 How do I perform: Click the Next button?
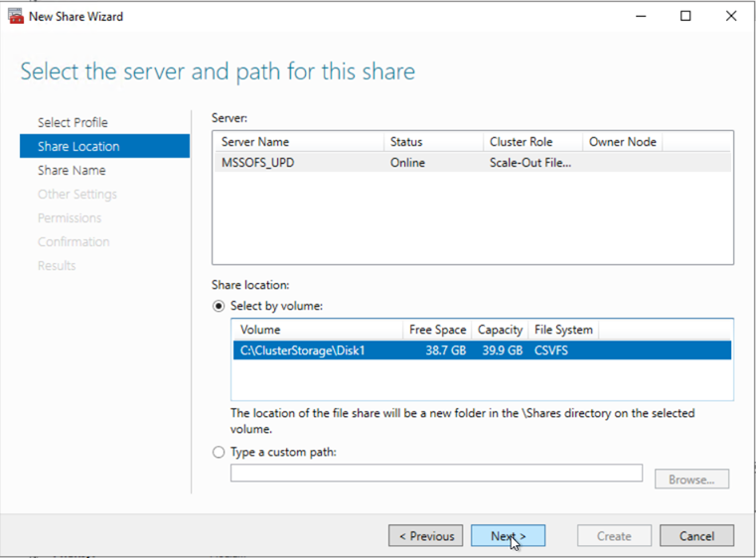(508, 536)
